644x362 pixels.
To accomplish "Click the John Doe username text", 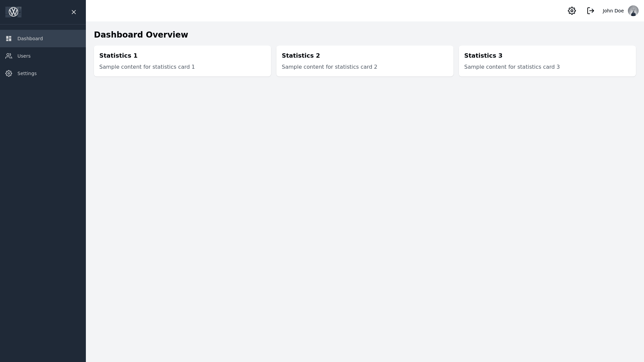I will (613, 11).
